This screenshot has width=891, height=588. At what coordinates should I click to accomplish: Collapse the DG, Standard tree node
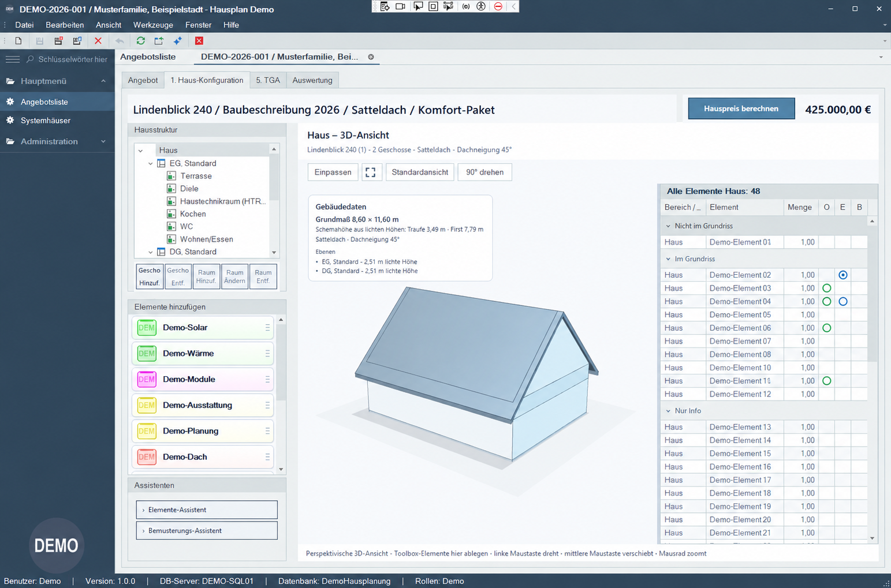151,252
